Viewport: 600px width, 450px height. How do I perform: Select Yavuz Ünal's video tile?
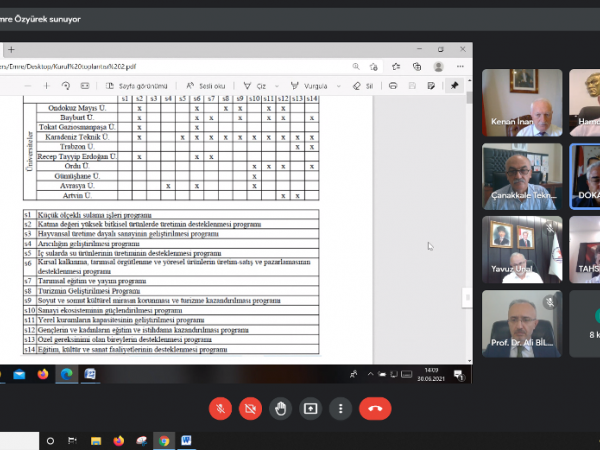click(522, 249)
